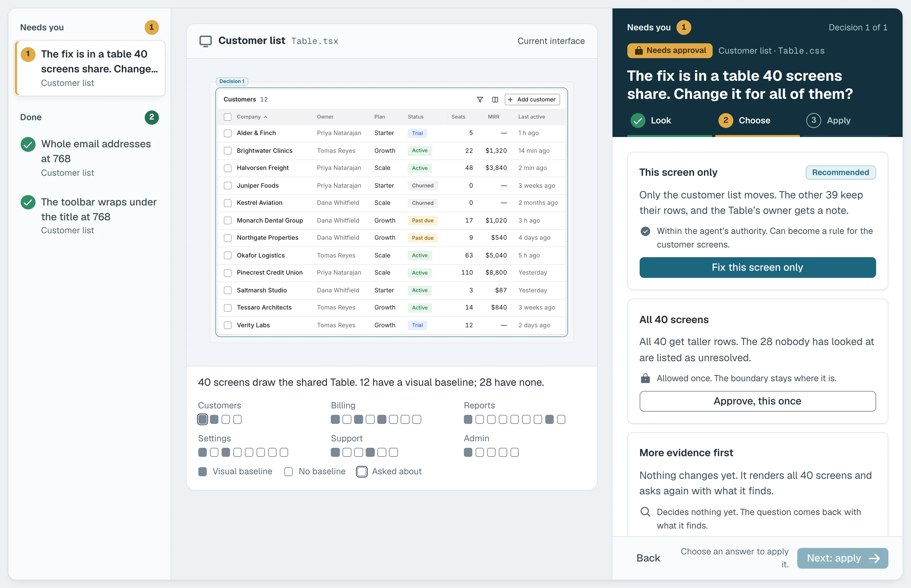The width and height of the screenshot is (911, 588).
Task: Toggle the select-all header checkbox
Action: point(227,117)
